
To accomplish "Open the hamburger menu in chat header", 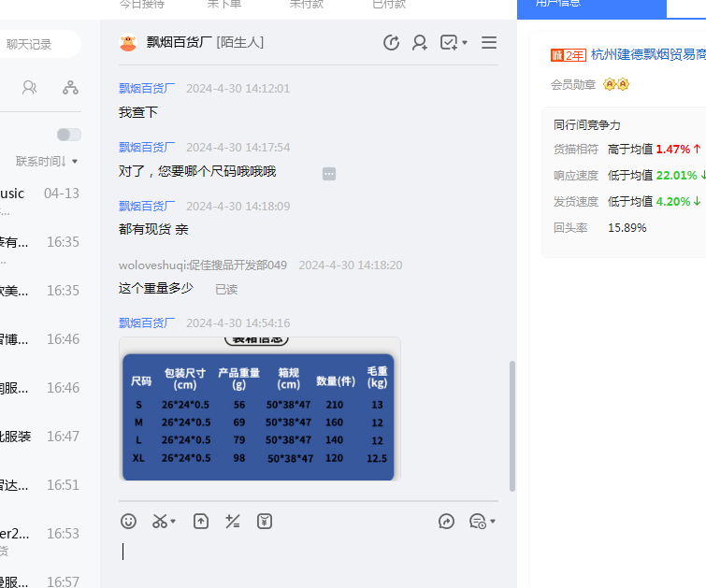I will pyautogui.click(x=489, y=43).
